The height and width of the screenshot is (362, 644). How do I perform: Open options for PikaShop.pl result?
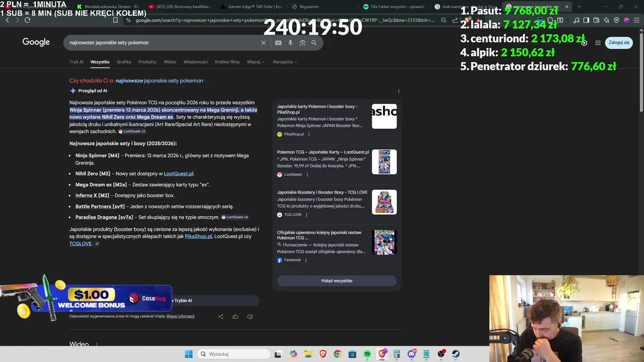[x=309, y=134]
